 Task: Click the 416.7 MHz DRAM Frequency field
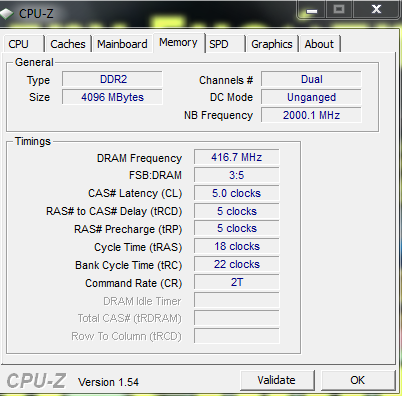pos(237,157)
